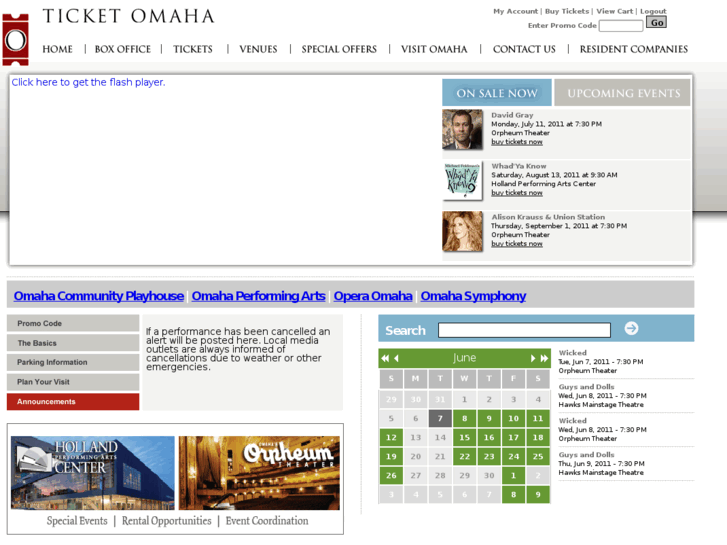The image size is (727, 545).
Task: Open Omaha Symphony link
Action: [473, 296]
